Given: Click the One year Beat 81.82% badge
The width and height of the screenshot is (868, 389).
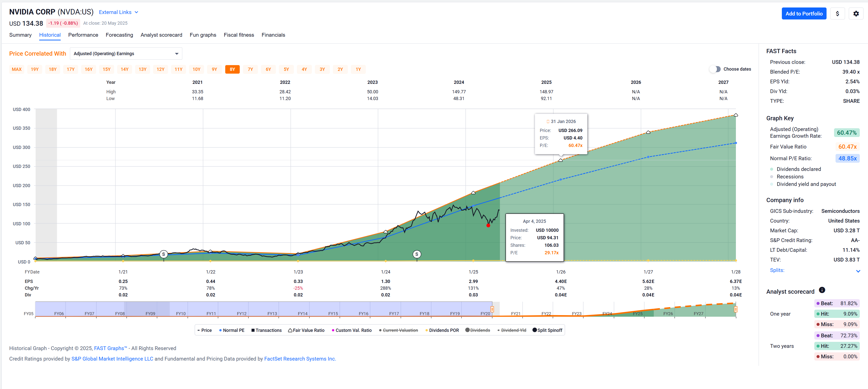Looking at the screenshot, I should point(837,303).
